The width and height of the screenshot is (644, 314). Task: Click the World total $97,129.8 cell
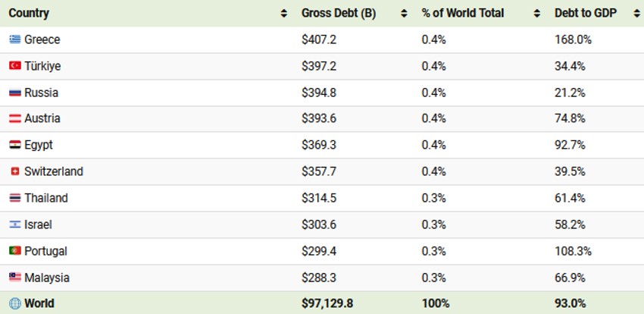327,303
